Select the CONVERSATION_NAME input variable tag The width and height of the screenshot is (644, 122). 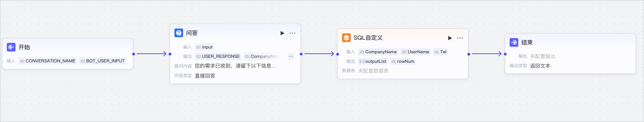(x=48, y=61)
